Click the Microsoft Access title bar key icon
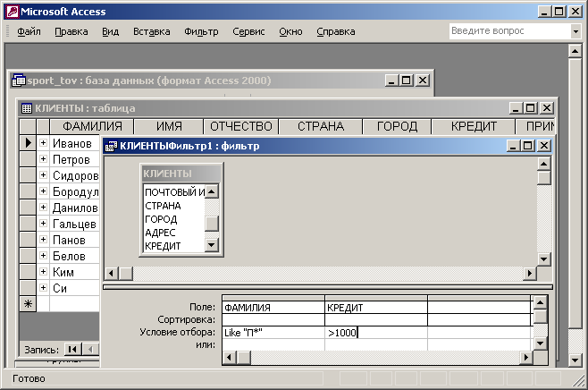 point(12,12)
